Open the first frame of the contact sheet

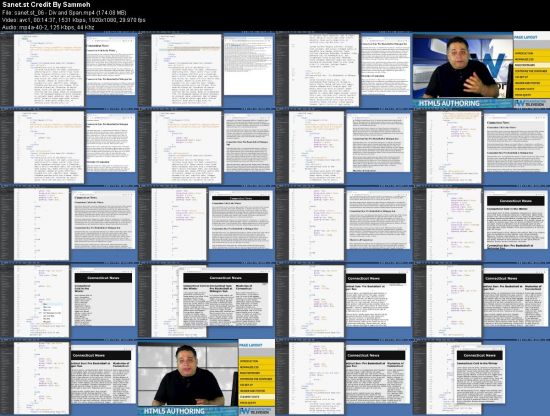click(69, 70)
